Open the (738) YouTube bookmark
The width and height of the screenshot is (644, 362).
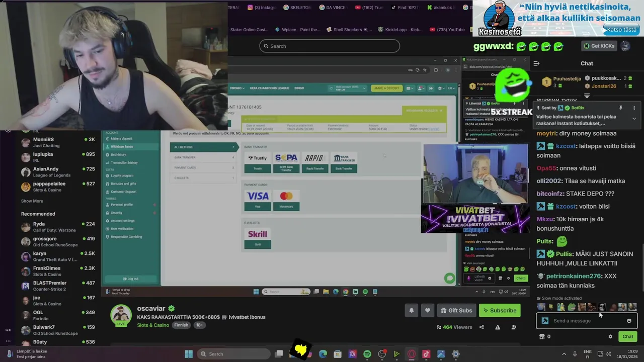(447, 30)
